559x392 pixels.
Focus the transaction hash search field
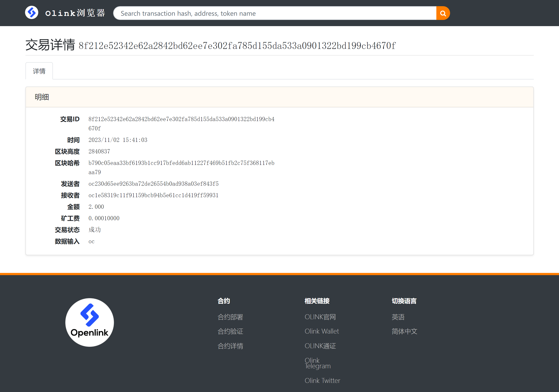[275, 13]
